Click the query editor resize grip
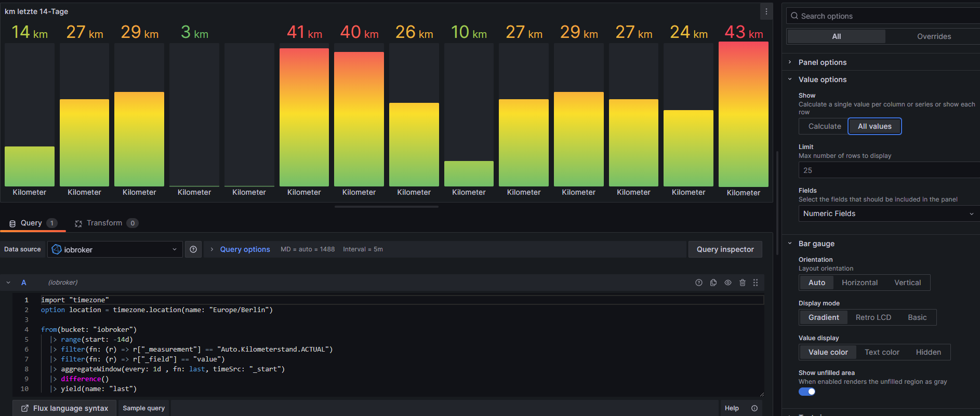Screen dimensions: 980x416 761,395
